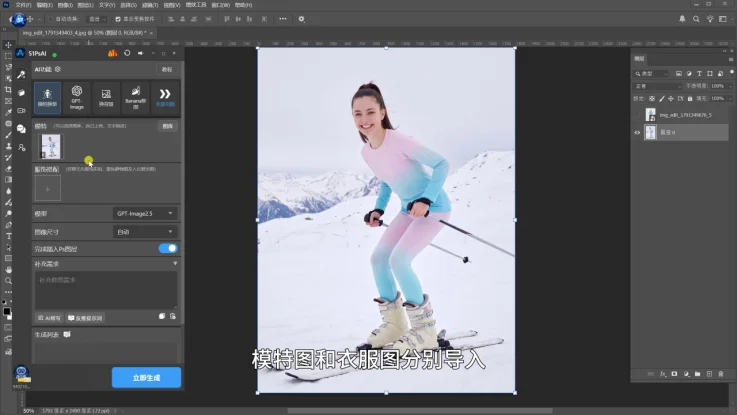This screenshot has height=415, width=737.
Task: Switch to the img_edit document tab
Action: pyautogui.click(x=84, y=33)
